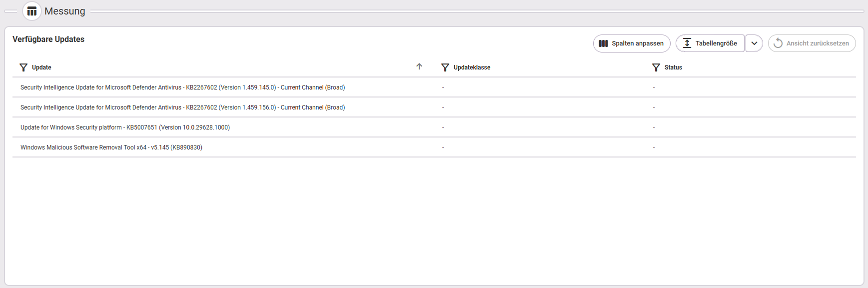Click the columns icon in Spalten anpassen

tap(604, 43)
